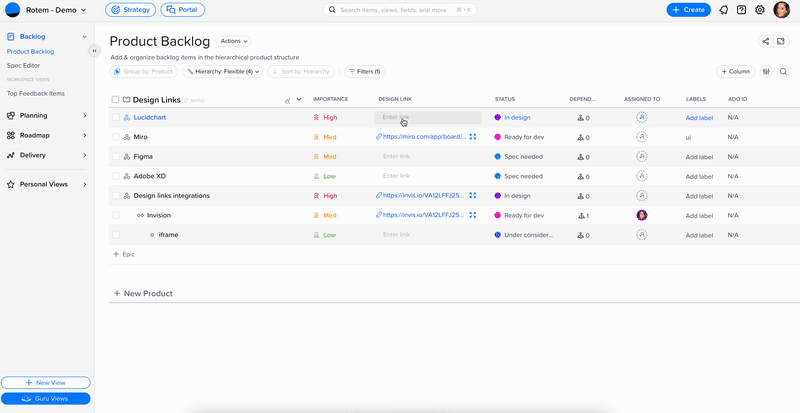Click assignee avatar in Lucidchart row
The width and height of the screenshot is (800, 413).
[x=642, y=117]
